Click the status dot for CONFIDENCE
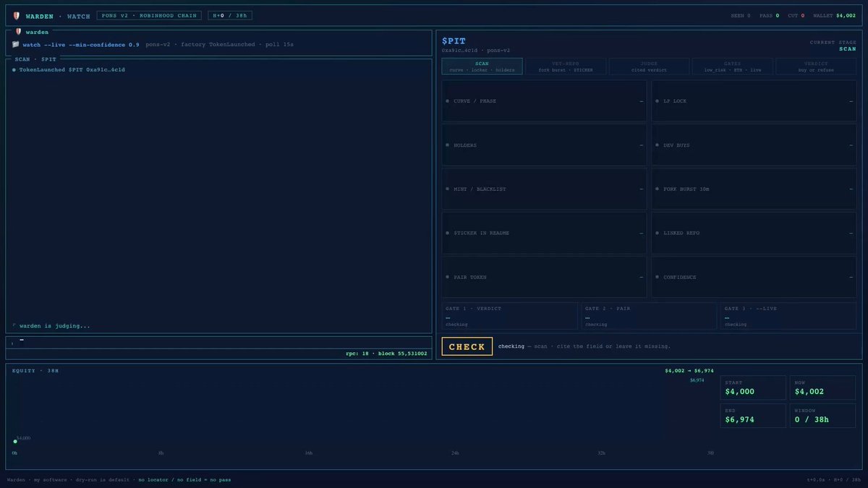868x488 pixels. coord(657,277)
